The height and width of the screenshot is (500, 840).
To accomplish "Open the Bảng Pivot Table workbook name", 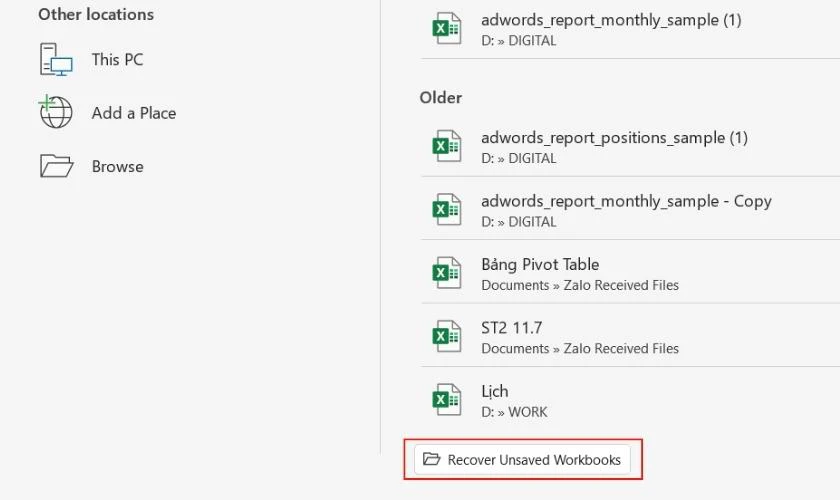I will click(x=540, y=264).
